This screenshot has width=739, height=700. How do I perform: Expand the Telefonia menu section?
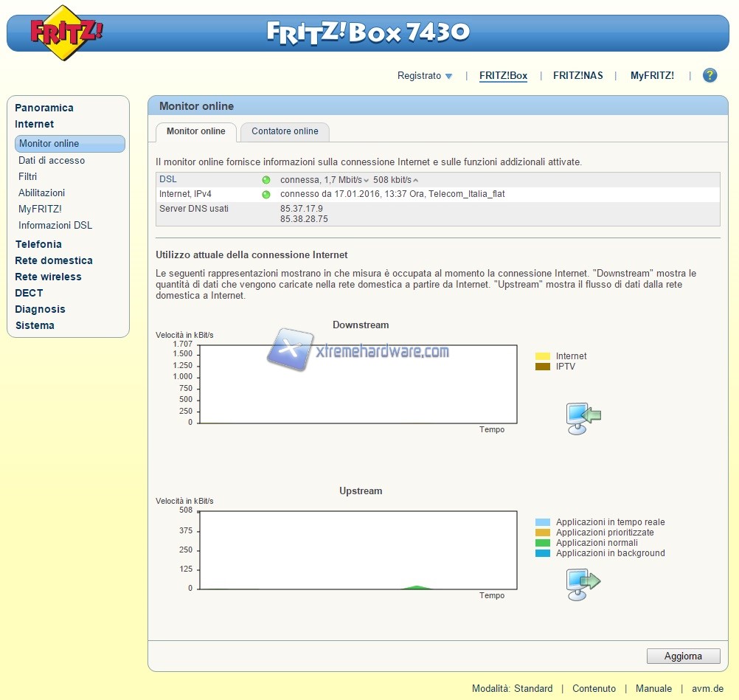[x=38, y=244]
